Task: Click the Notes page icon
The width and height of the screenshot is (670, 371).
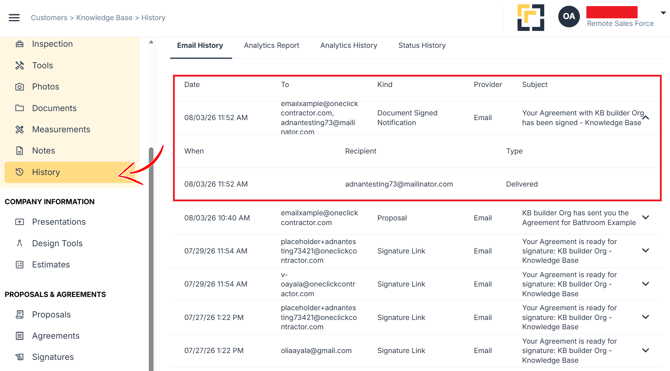Action: [x=20, y=151]
